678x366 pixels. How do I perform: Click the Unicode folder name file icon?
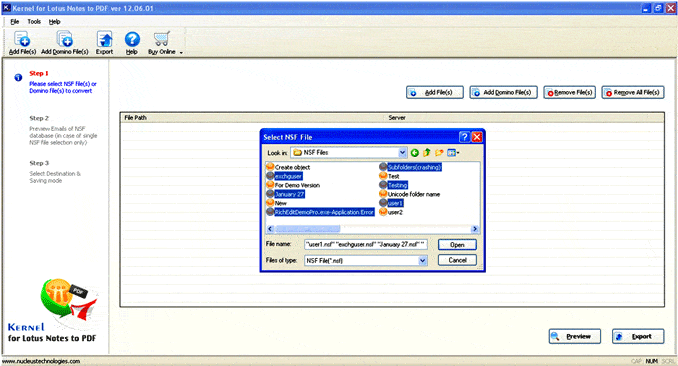tap(383, 194)
